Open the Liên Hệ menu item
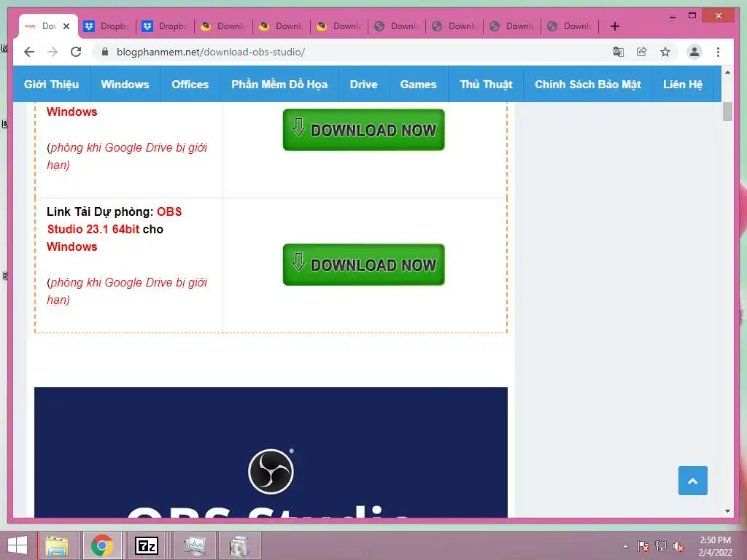The width and height of the screenshot is (747, 560). tap(683, 85)
